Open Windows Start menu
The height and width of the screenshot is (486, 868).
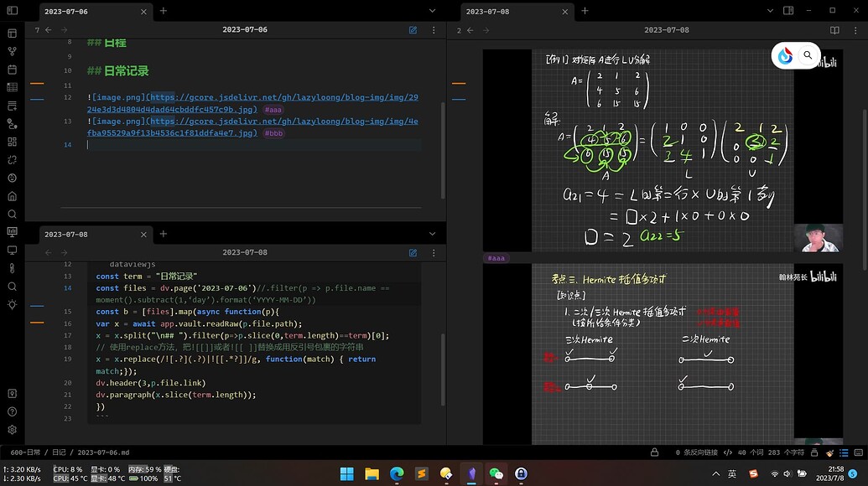coord(347,473)
